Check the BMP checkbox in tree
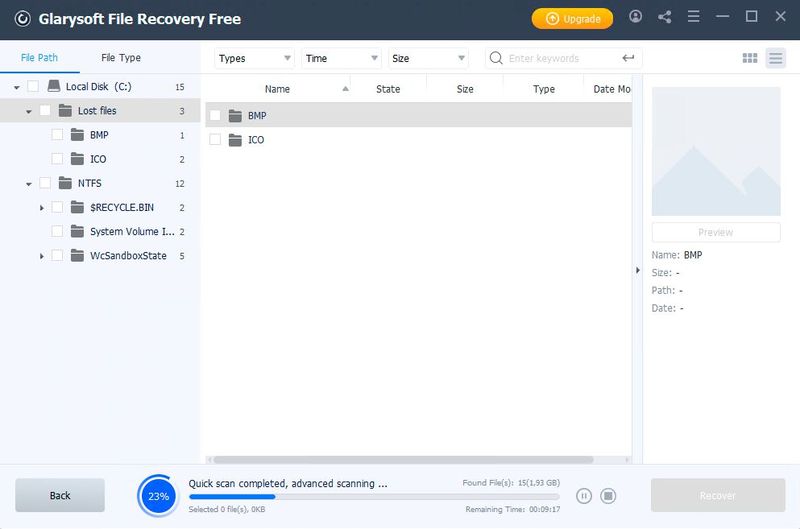 pos(57,135)
